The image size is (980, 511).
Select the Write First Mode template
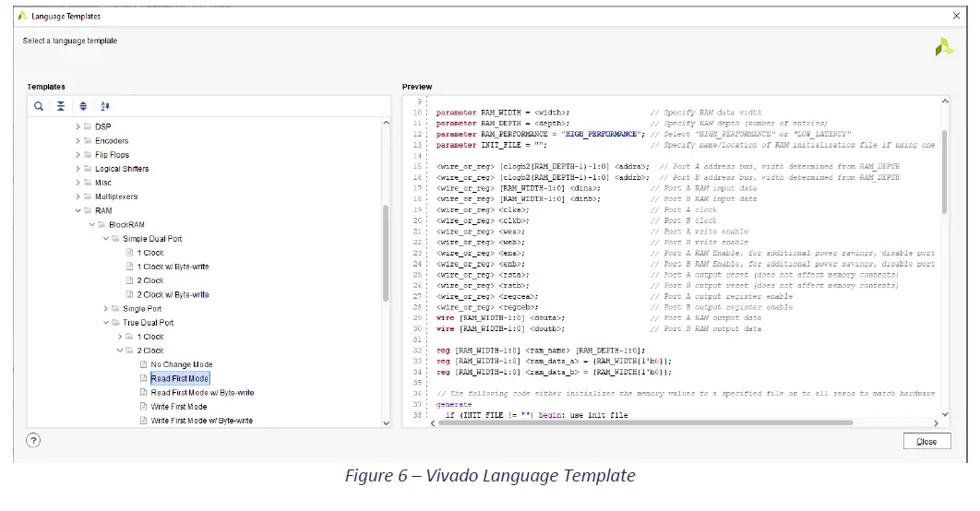pos(179,406)
